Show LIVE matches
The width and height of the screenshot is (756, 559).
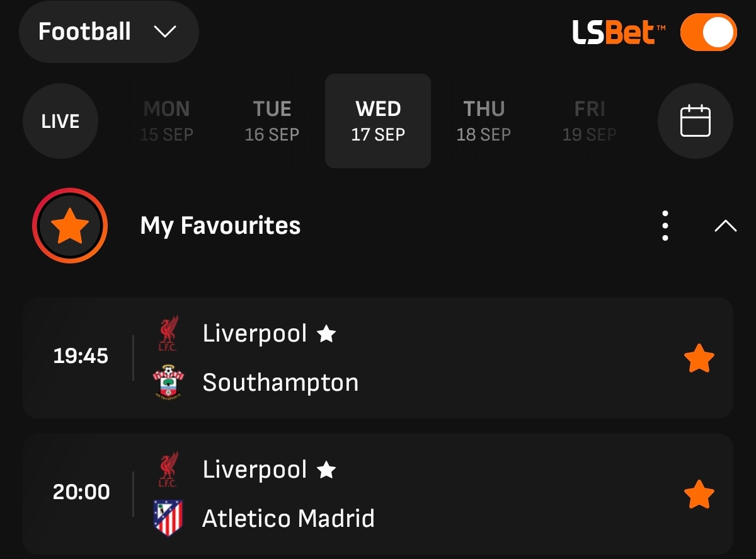click(x=60, y=121)
